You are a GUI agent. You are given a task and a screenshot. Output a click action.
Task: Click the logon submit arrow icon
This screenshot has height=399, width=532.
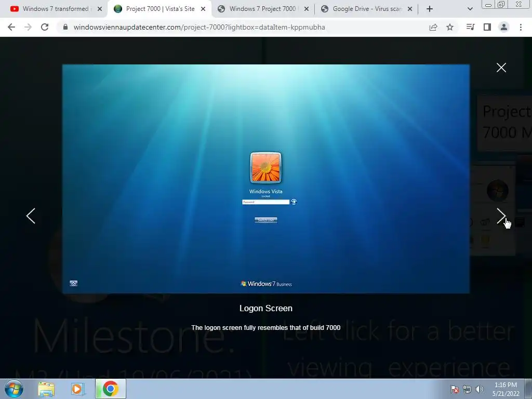pyautogui.click(x=294, y=202)
